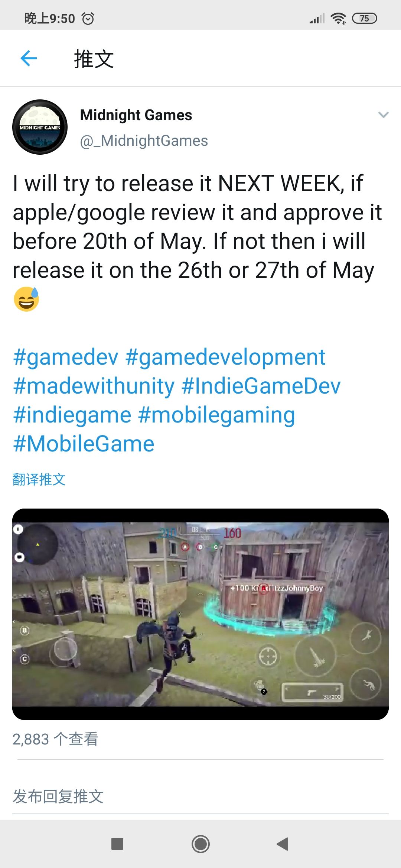
Task: Open the #indiegame hashtag
Action: [72, 415]
